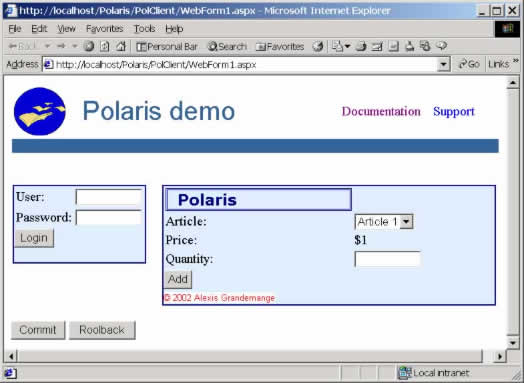Click the Commit button
524x383 pixels.
[38, 330]
